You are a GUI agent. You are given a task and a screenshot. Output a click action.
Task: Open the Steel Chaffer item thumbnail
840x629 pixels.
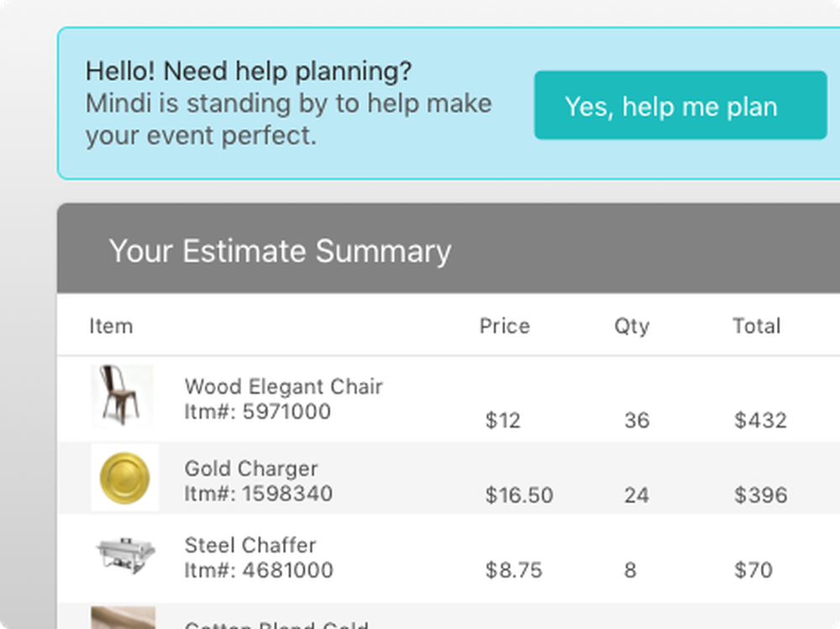[123, 554]
